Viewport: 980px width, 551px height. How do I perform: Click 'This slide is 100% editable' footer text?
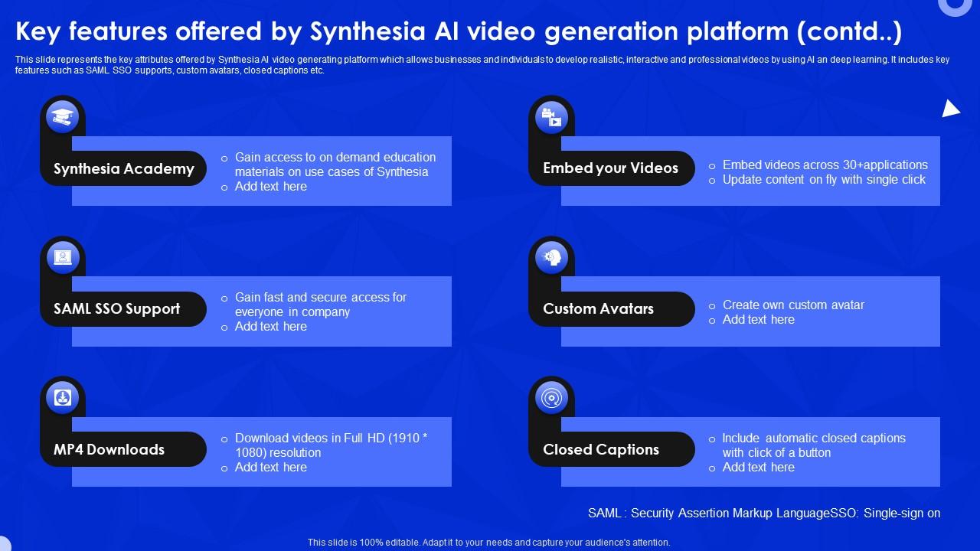[489, 543]
